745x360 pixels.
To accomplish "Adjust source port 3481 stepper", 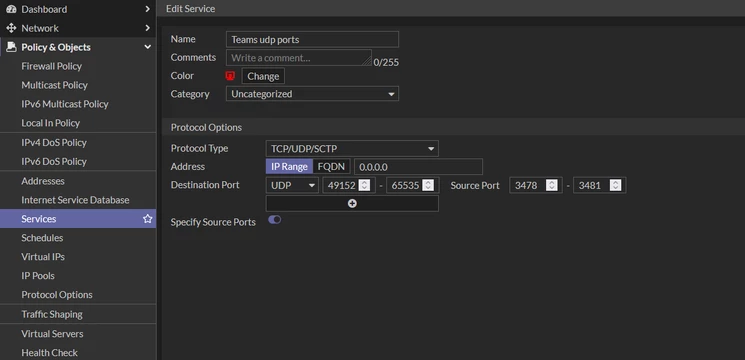I will point(615,185).
